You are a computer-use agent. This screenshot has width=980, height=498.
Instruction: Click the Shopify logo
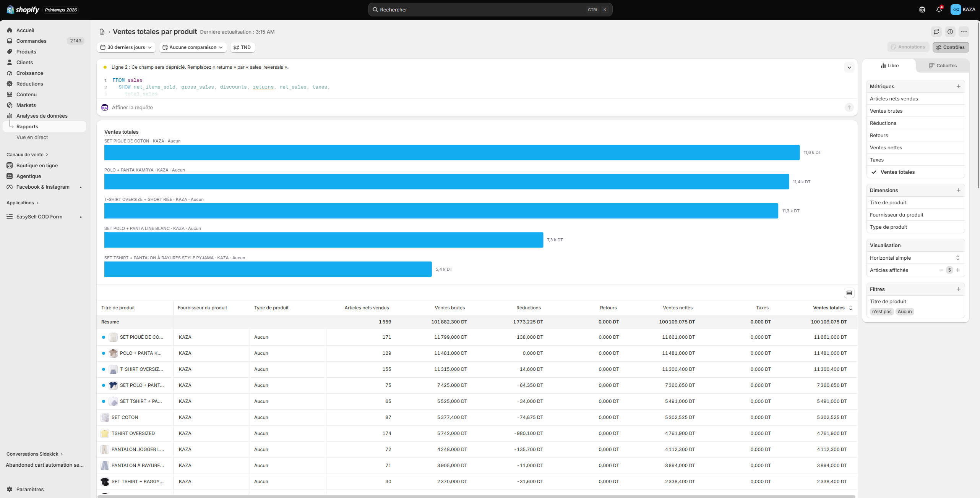click(23, 10)
